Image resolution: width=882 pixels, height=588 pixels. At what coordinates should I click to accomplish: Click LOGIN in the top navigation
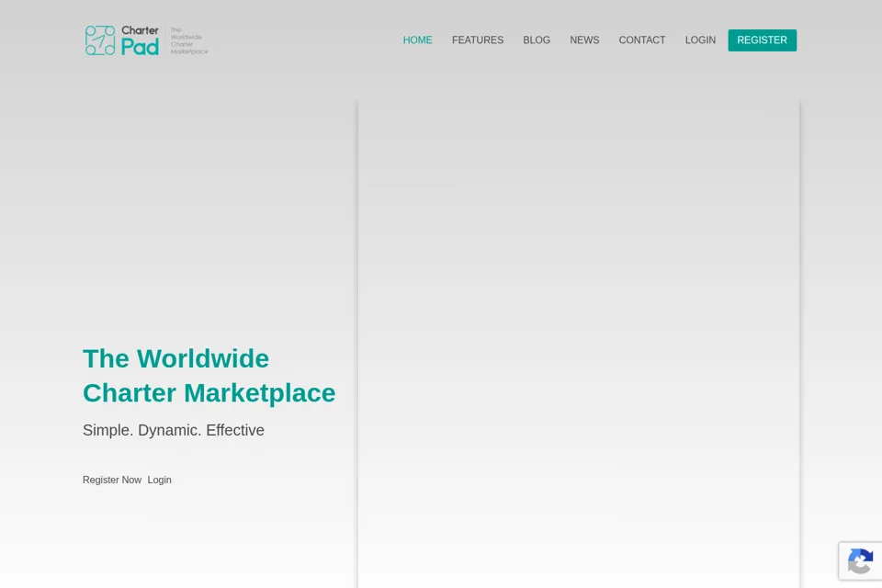point(700,40)
